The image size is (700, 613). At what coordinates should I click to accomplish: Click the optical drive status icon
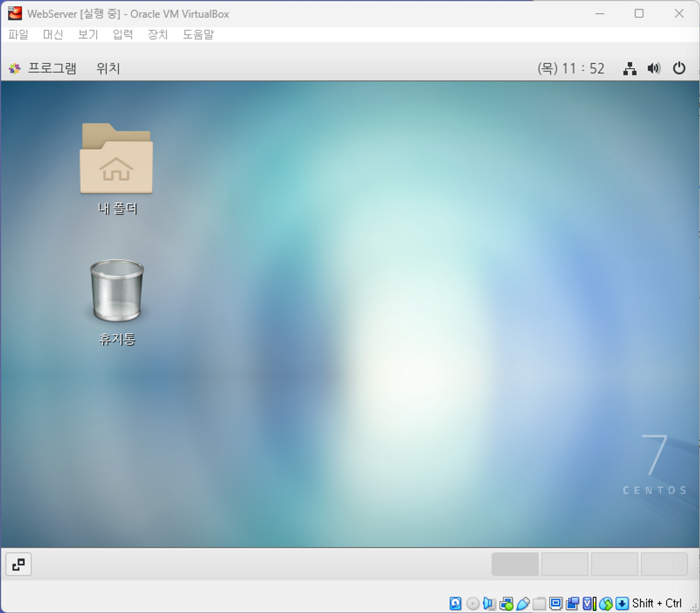coord(472,604)
